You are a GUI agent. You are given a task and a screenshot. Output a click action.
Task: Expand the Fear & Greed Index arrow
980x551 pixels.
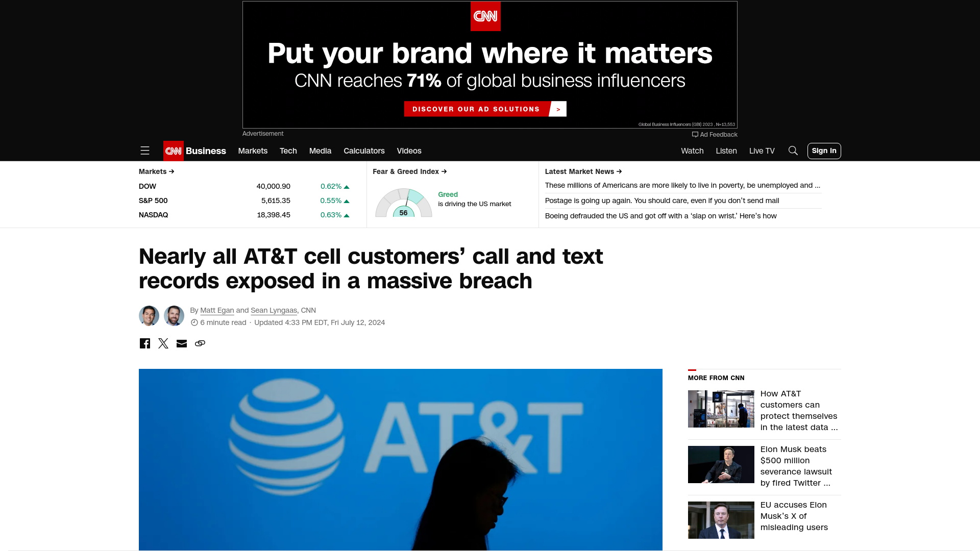coord(445,171)
